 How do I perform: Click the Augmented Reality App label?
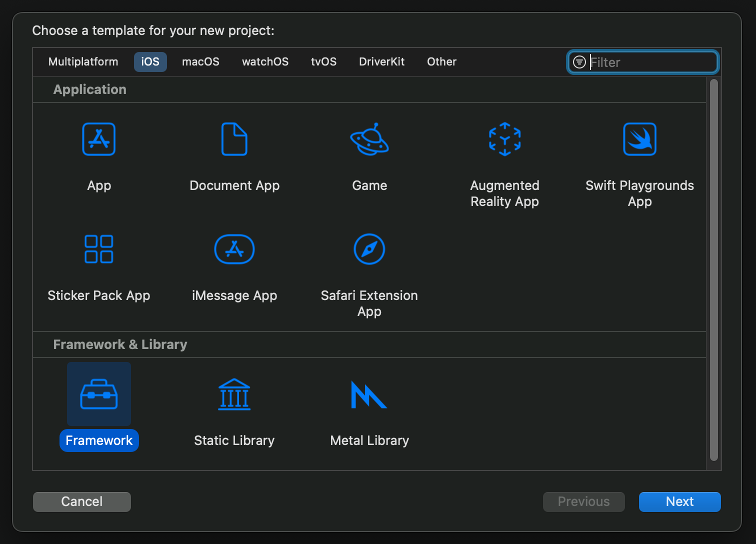[x=505, y=193]
